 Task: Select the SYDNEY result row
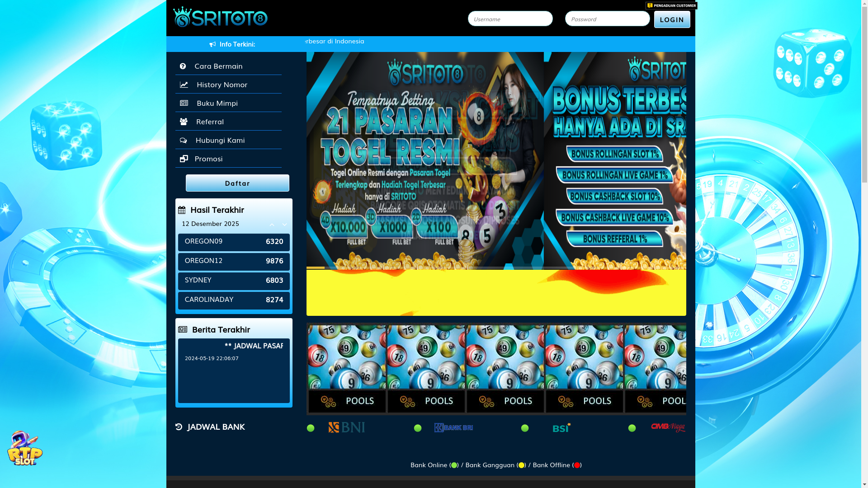234,281
